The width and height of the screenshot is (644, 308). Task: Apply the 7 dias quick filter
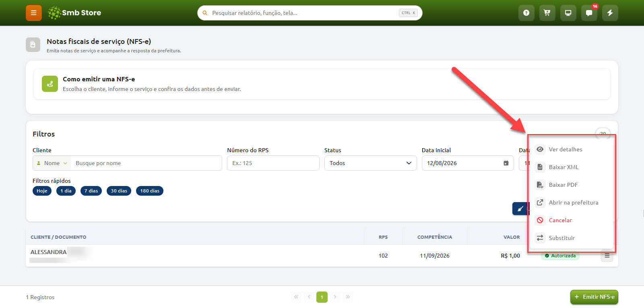tap(91, 191)
